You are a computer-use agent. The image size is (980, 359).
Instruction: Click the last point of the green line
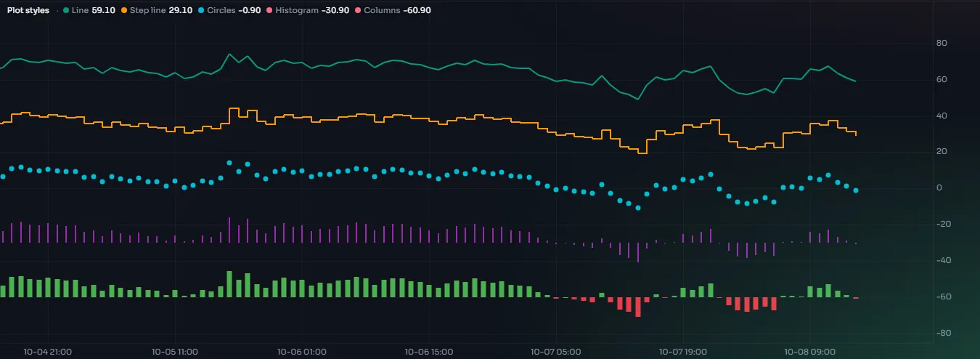(x=856, y=81)
